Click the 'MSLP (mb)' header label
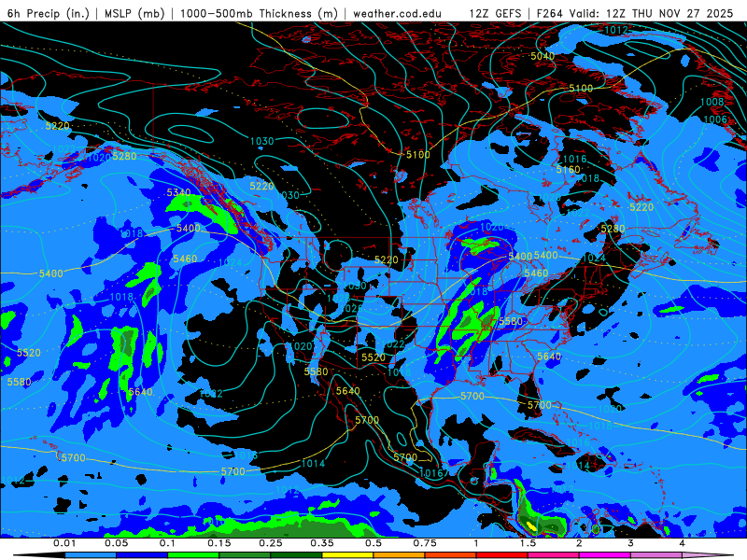The height and width of the screenshot is (560, 747). [x=134, y=13]
